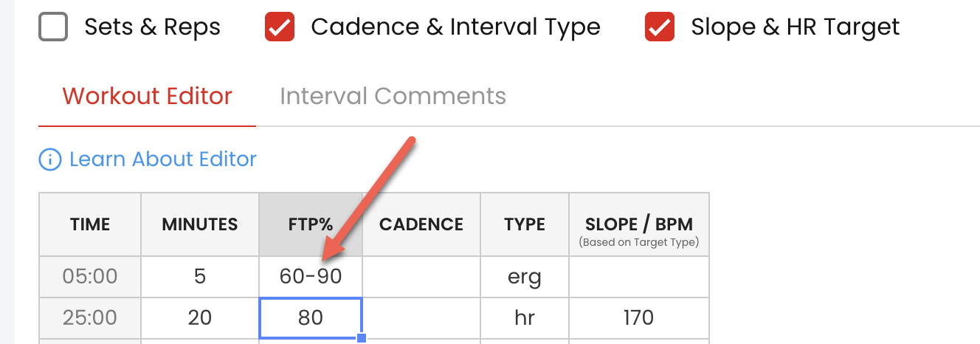This screenshot has height=344, width=980.
Task: Click the fill handle on the selected cell
Action: tap(362, 338)
